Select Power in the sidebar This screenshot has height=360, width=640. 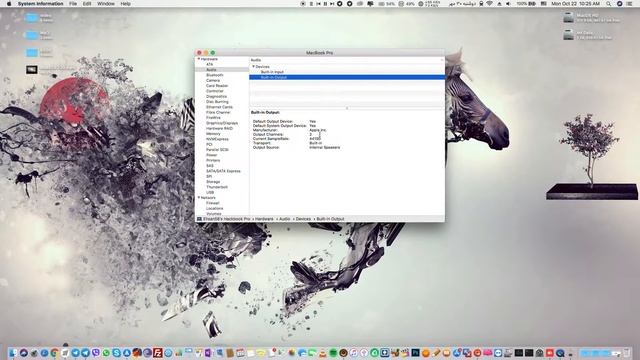211,155
